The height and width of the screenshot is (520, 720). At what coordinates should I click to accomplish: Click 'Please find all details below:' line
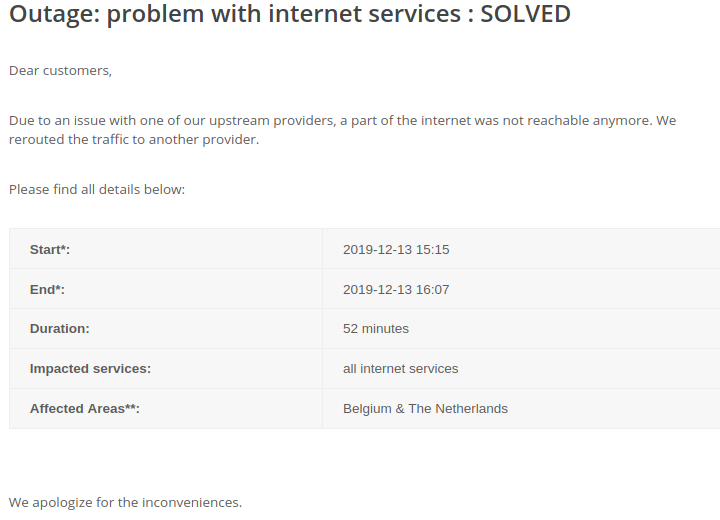click(x=97, y=189)
